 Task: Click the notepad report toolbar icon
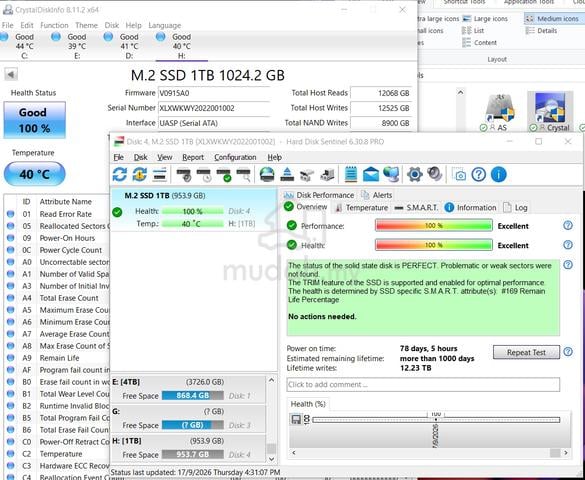tap(351, 174)
